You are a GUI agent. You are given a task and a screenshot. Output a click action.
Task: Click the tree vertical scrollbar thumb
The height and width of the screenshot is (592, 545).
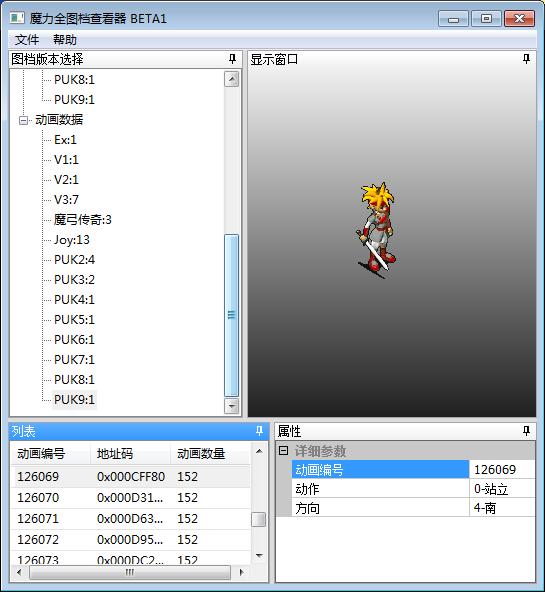tap(231, 315)
